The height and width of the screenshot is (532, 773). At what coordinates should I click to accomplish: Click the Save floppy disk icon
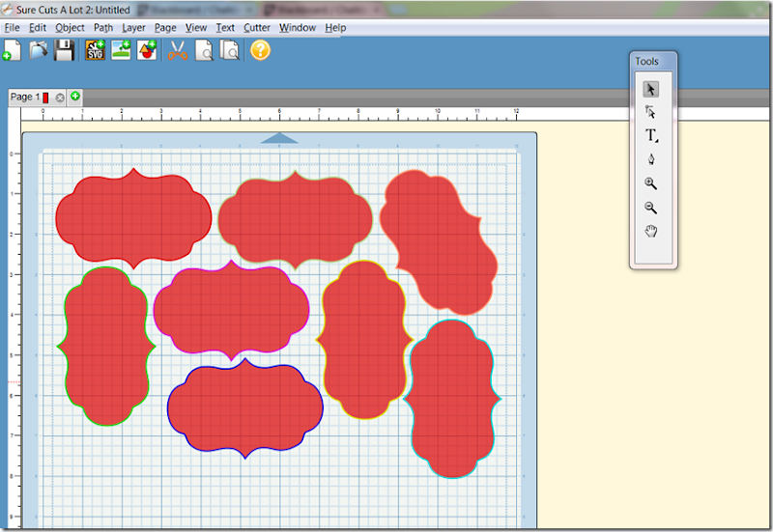pyautogui.click(x=64, y=51)
